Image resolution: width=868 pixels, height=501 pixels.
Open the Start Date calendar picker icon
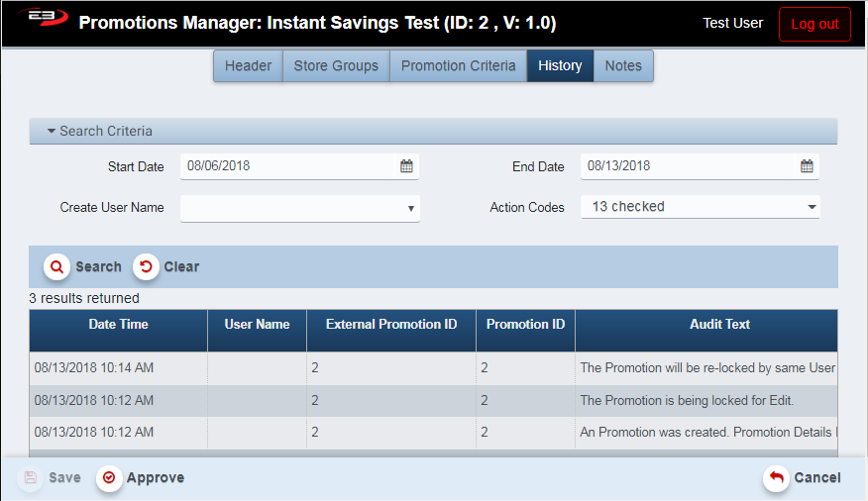406,166
